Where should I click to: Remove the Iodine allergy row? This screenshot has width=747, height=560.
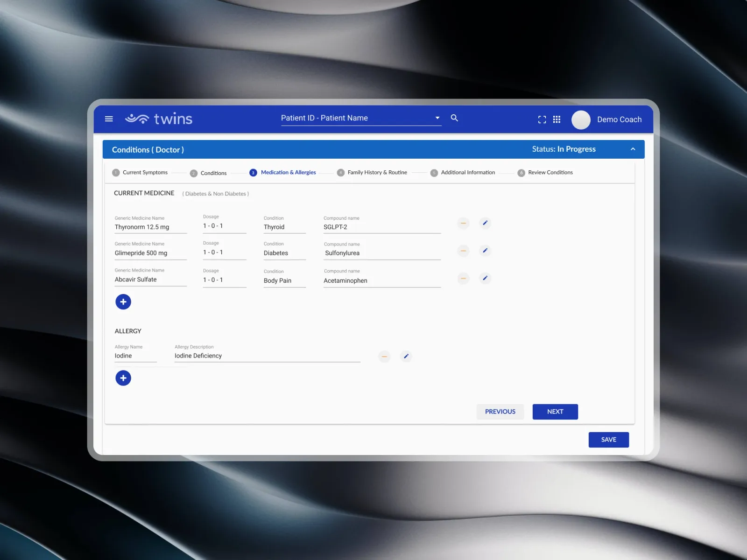click(384, 357)
